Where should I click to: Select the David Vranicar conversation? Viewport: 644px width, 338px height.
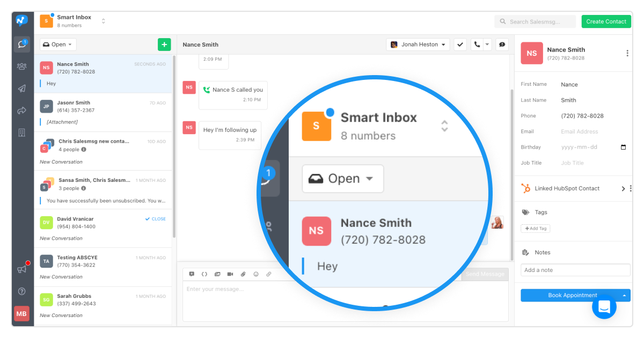click(103, 228)
